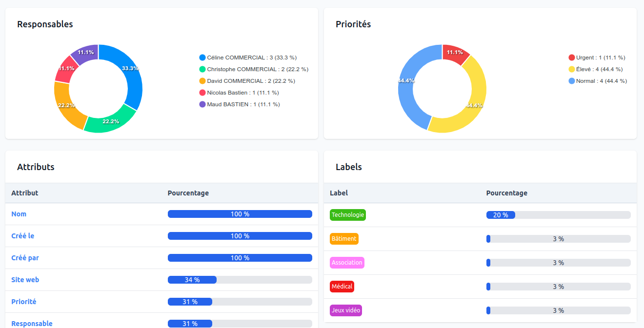The width and height of the screenshot is (644, 328).
Task: Open the Site web attribute
Action: (x=25, y=280)
